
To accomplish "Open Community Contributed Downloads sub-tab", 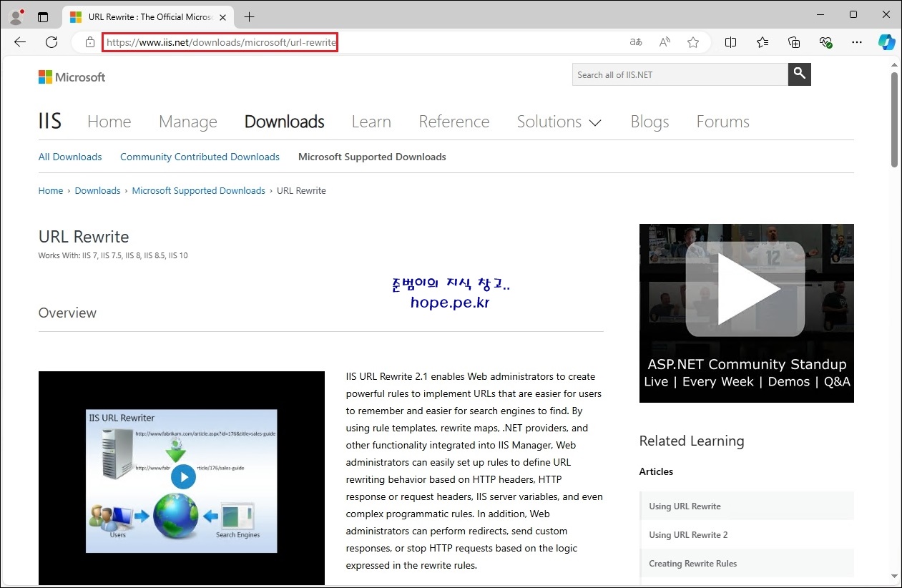I will pos(200,157).
